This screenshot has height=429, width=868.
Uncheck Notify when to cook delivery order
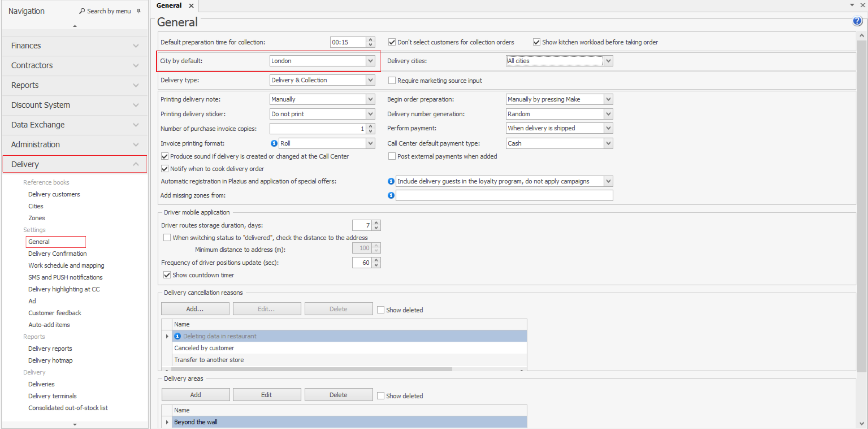point(165,169)
